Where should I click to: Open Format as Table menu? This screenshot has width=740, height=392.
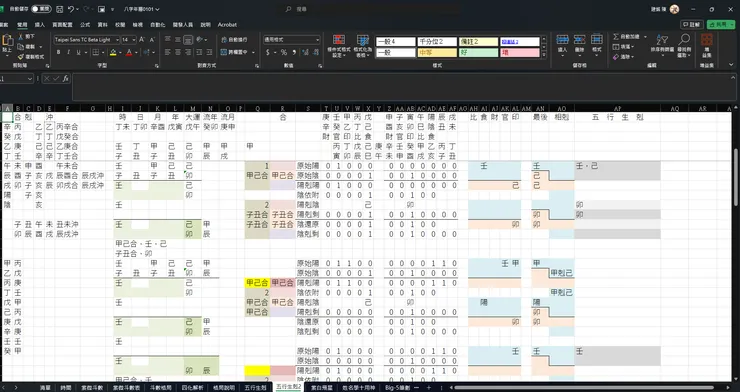[x=363, y=46]
